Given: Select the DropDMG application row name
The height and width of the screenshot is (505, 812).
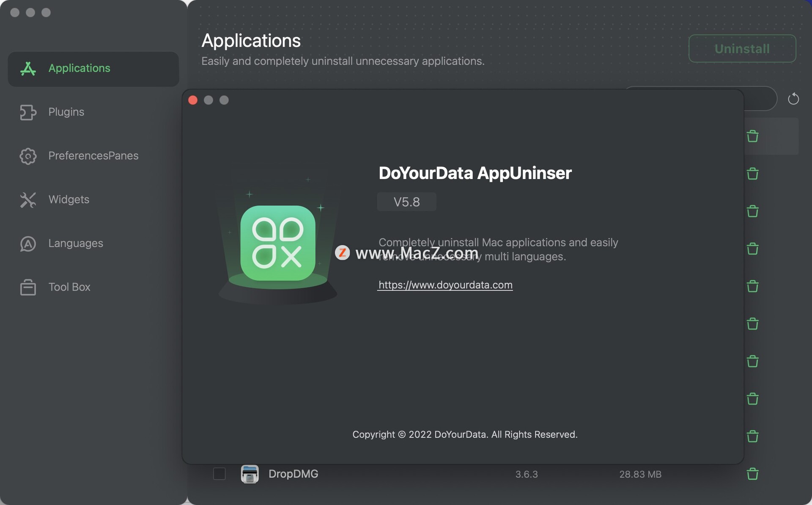Looking at the screenshot, I should point(293,474).
